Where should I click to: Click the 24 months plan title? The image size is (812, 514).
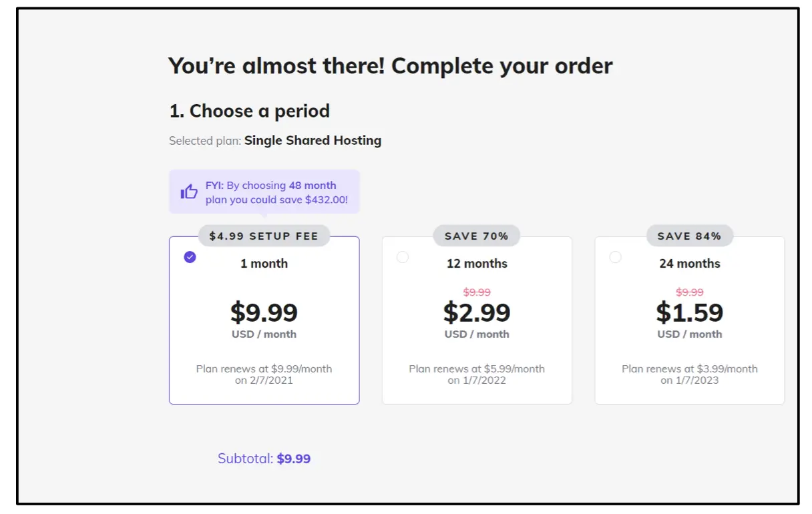[x=690, y=264]
